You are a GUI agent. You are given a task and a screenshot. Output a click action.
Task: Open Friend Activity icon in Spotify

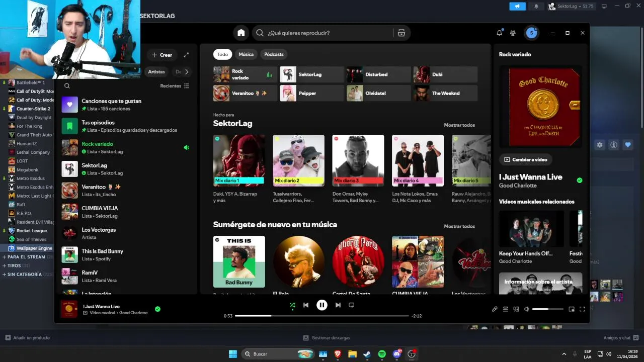point(513,33)
